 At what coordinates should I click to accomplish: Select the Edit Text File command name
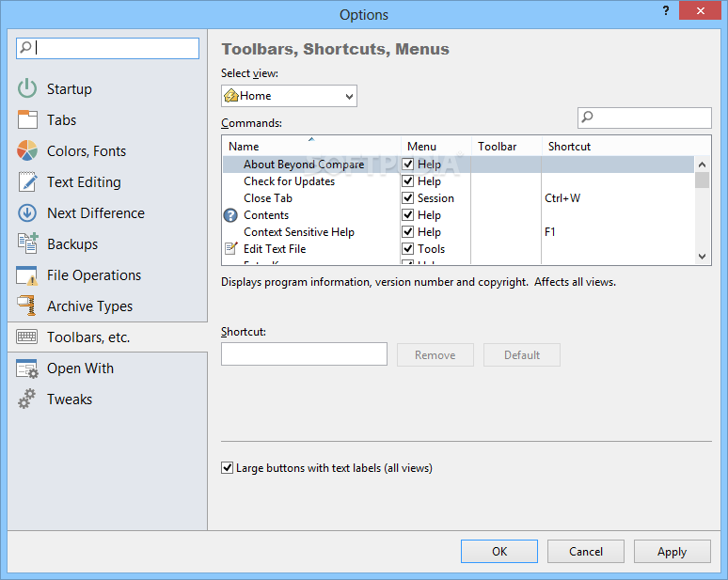tap(275, 249)
